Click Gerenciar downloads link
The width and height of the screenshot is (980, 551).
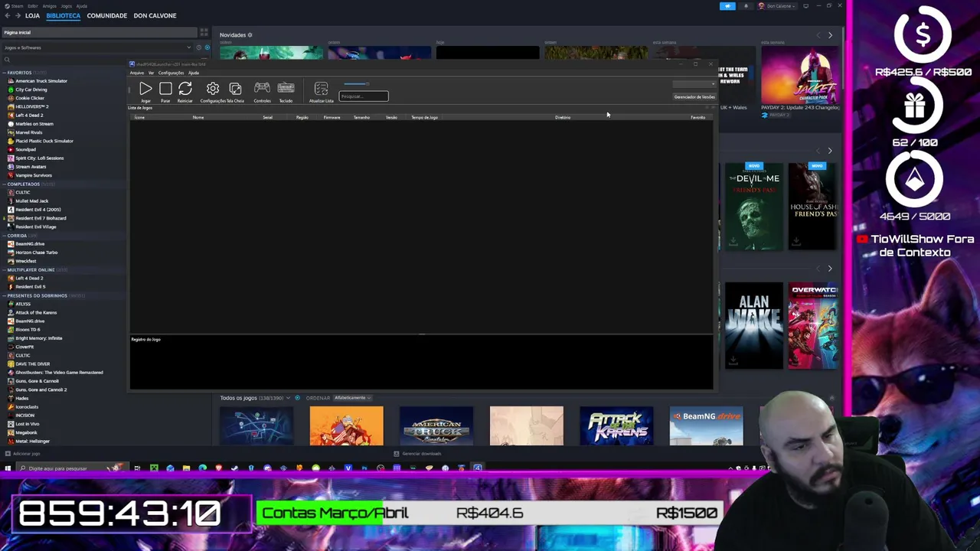pyautogui.click(x=421, y=453)
